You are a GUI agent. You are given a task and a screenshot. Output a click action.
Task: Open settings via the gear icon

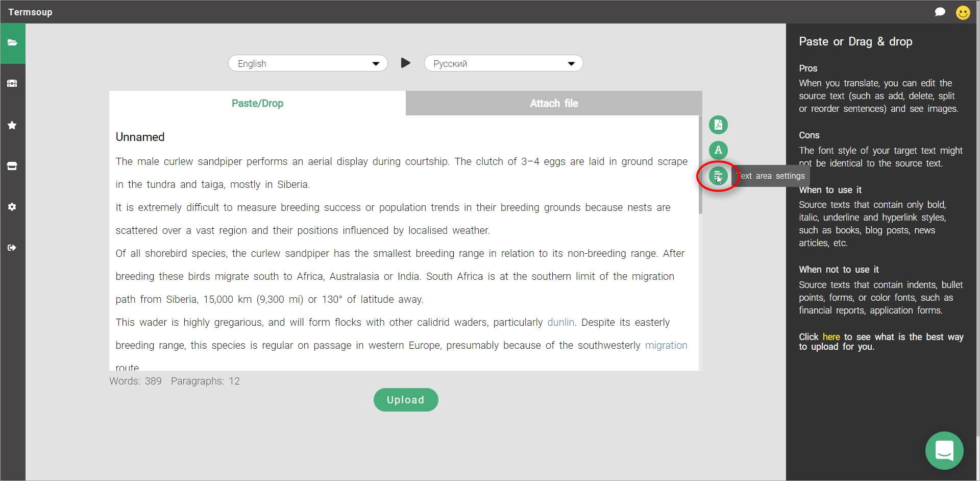(12, 207)
